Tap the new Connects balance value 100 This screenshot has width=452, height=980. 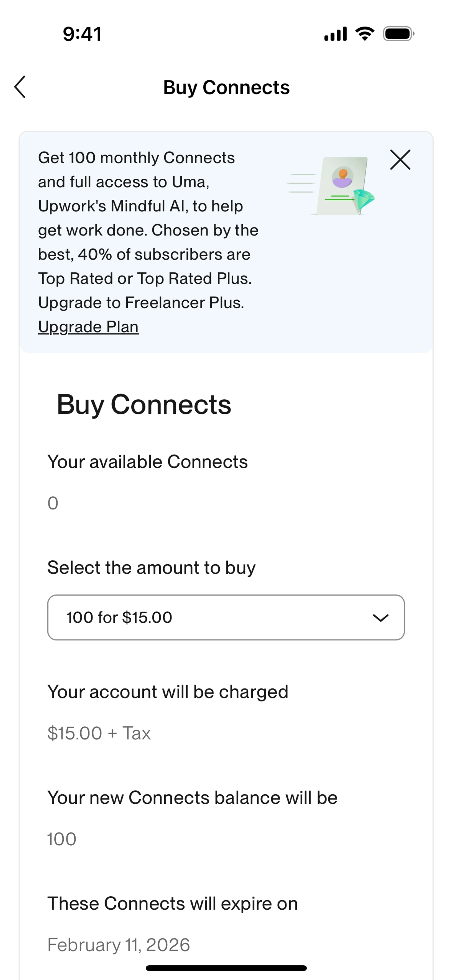click(x=62, y=839)
